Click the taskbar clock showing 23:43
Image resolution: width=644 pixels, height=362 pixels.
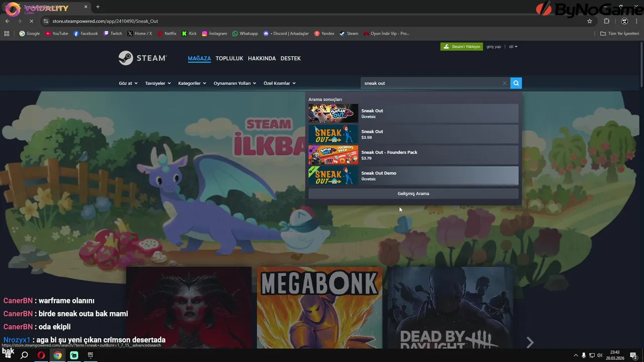615,355
